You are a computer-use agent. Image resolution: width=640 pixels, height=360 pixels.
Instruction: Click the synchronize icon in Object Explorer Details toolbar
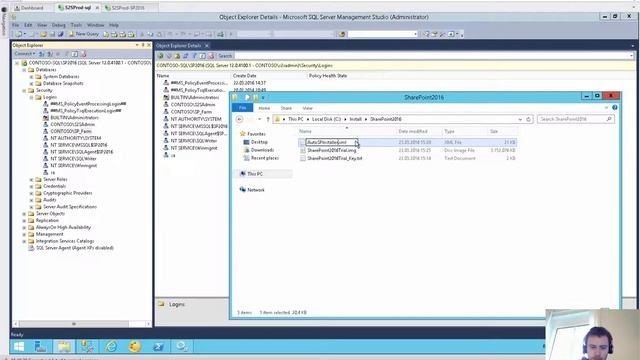[x=186, y=56]
